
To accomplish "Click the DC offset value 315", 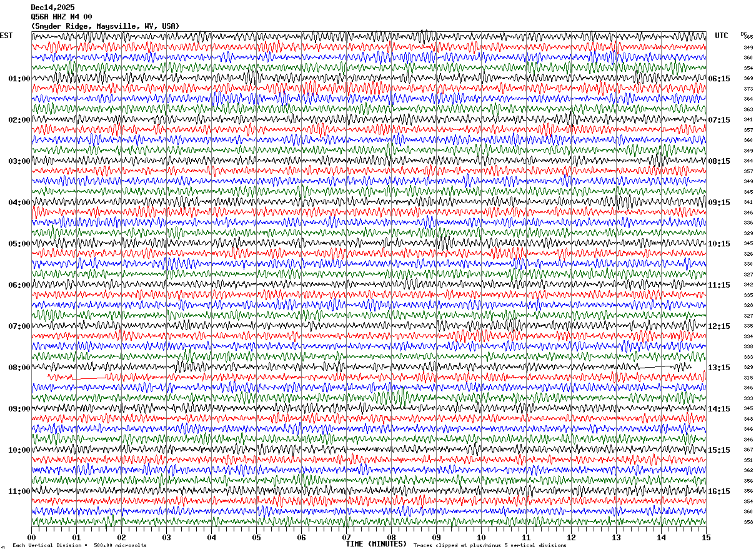I will click(748, 378).
